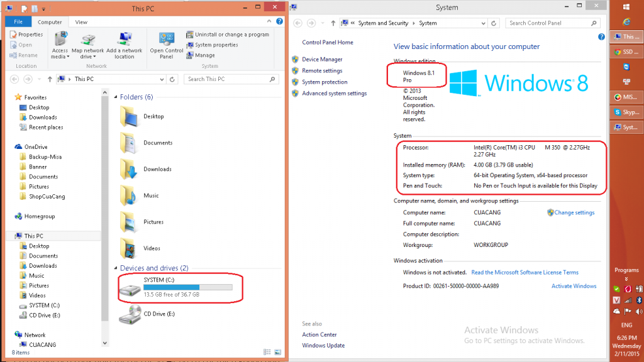Select CD Drive (E:) in Devices and drives

(x=147, y=314)
